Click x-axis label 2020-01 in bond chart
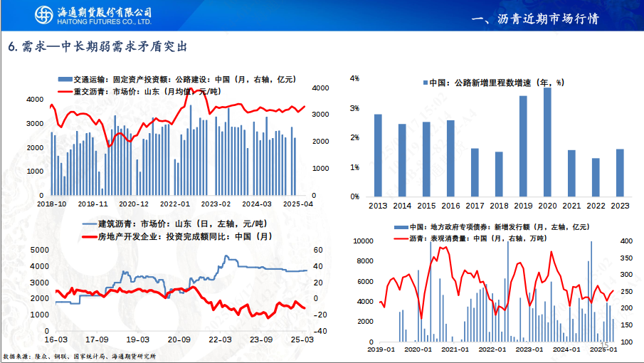This screenshot has height=363, width=644. (x=418, y=349)
